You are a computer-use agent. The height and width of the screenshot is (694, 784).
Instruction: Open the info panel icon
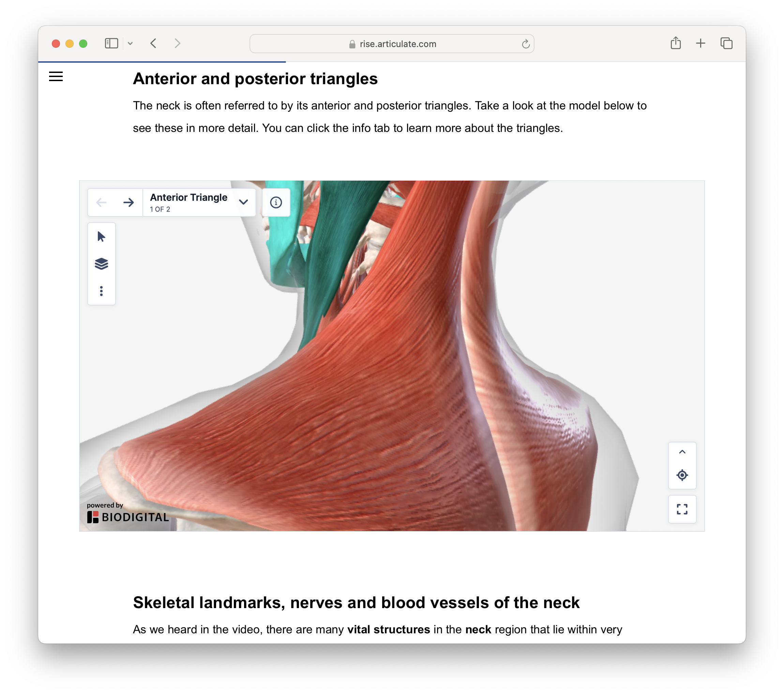276,202
